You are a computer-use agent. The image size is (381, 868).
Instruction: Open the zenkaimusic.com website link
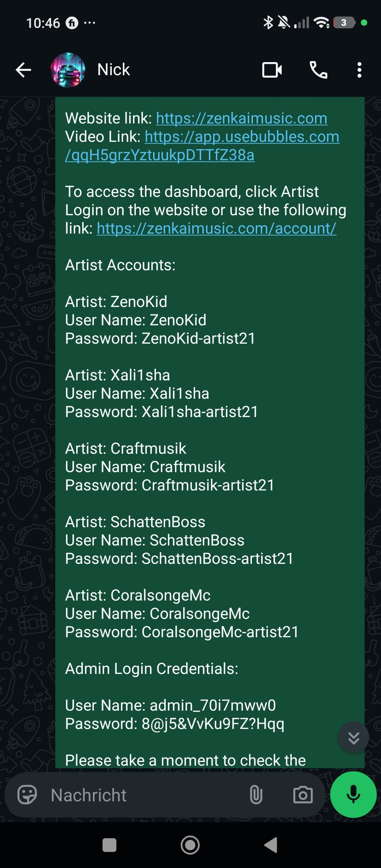pyautogui.click(x=242, y=118)
